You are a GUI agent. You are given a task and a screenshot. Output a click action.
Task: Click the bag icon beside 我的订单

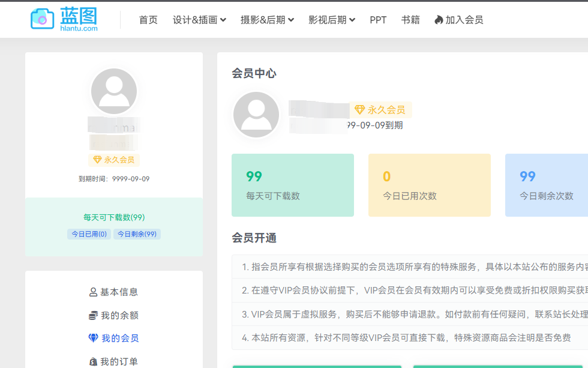tap(93, 361)
